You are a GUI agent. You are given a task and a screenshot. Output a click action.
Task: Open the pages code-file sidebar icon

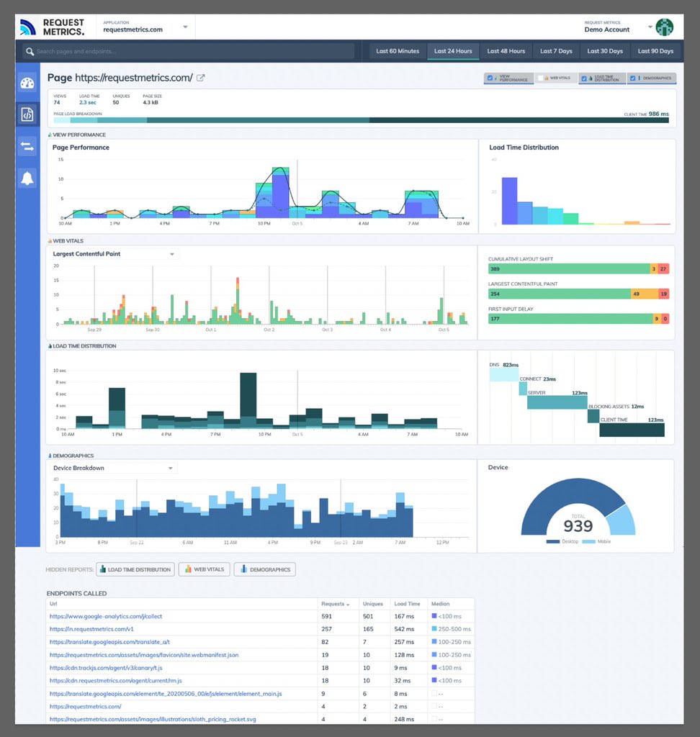coord(27,114)
